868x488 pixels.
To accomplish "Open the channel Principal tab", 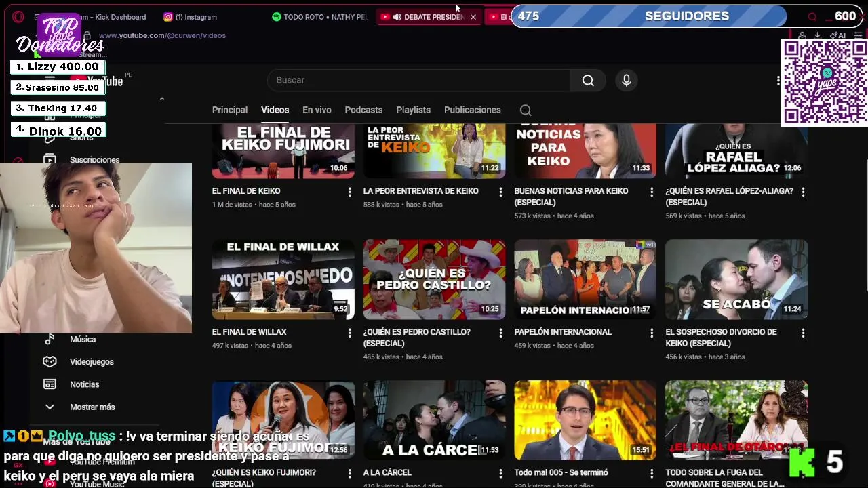I will [230, 110].
